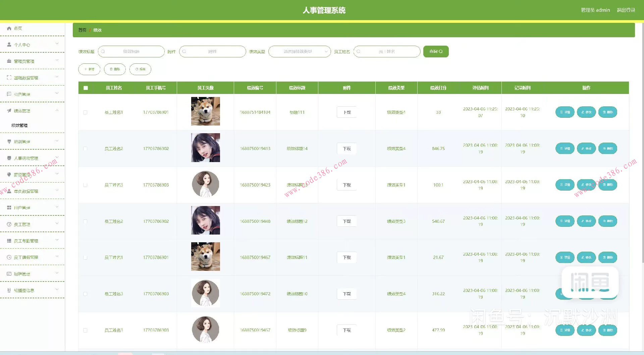Viewport: 644px width, 355px height.
Task: Click the 报表 report button
Action: click(140, 69)
